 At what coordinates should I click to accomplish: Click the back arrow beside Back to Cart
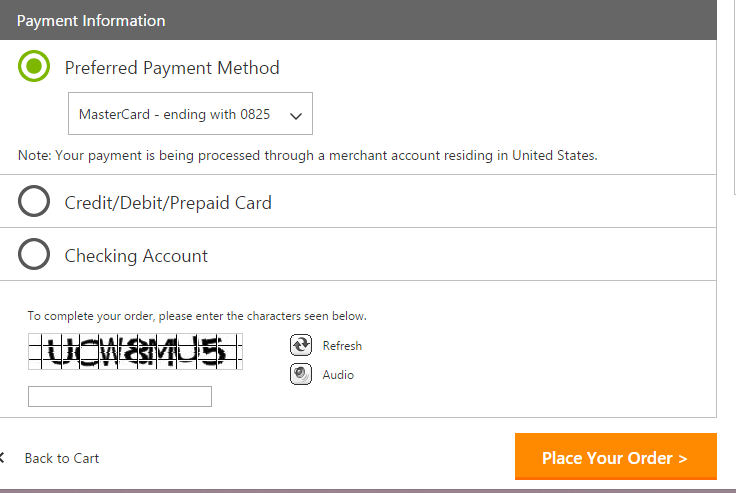[x=2, y=457]
